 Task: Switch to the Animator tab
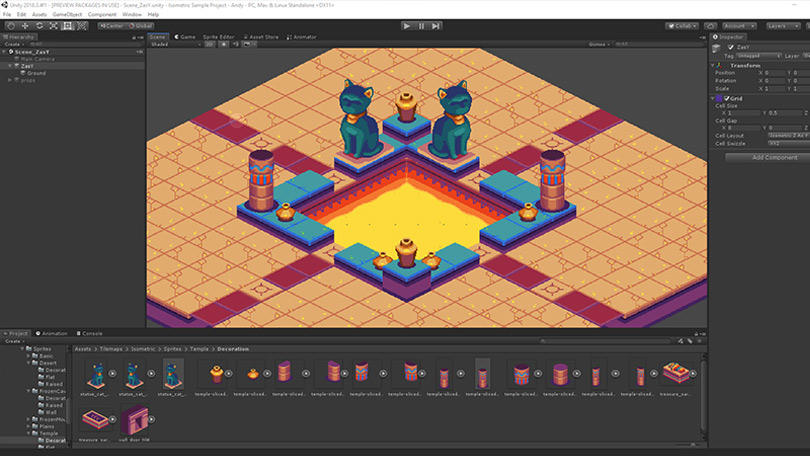(301, 37)
